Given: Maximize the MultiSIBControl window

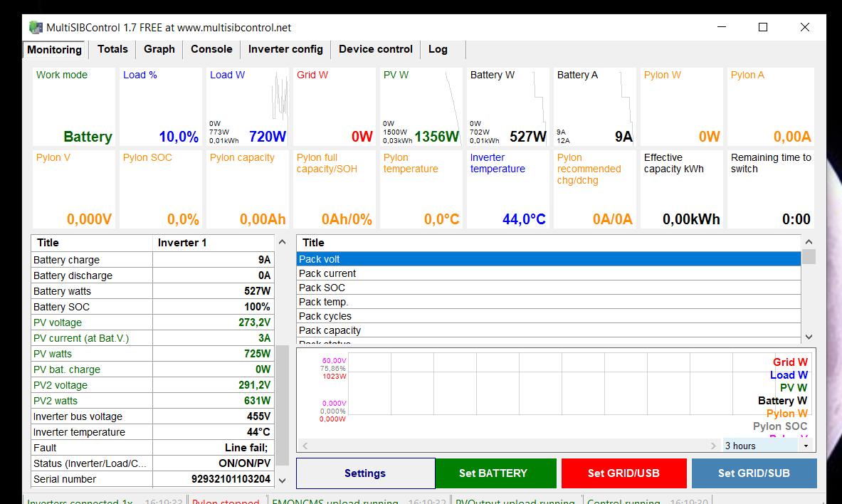Looking at the screenshot, I should coord(763,27).
